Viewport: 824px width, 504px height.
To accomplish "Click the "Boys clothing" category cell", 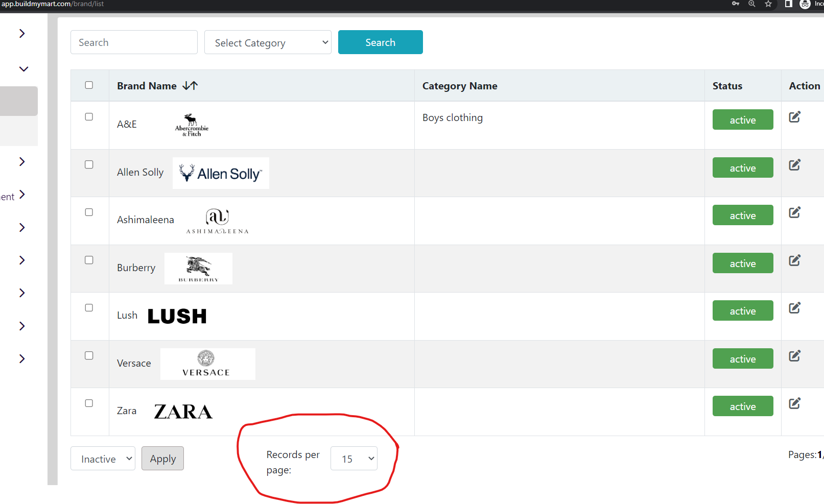I will pyautogui.click(x=453, y=117).
